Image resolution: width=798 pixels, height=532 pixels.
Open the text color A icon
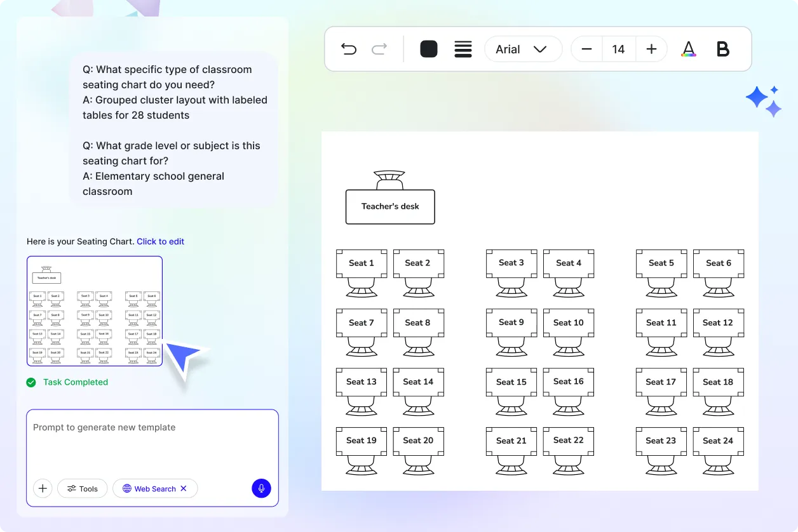pos(689,49)
